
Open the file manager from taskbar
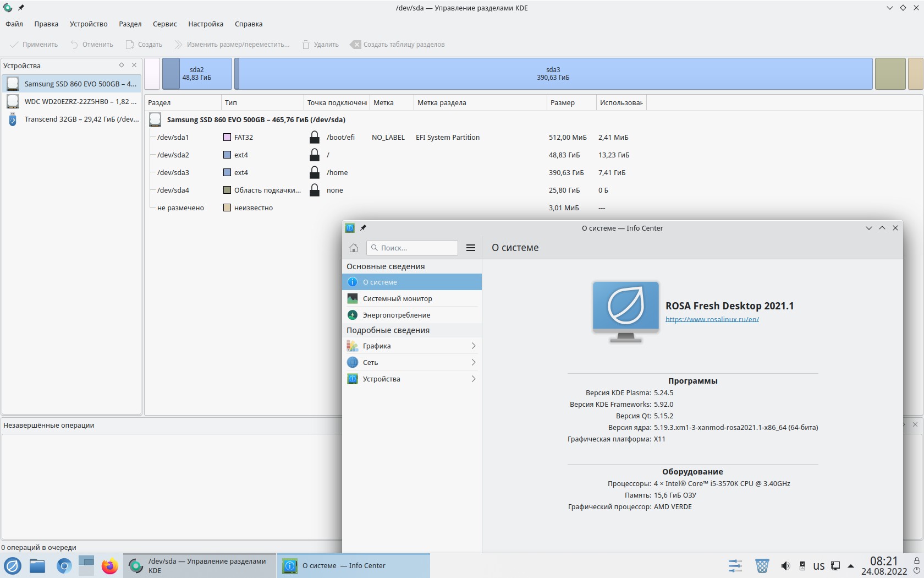37,566
